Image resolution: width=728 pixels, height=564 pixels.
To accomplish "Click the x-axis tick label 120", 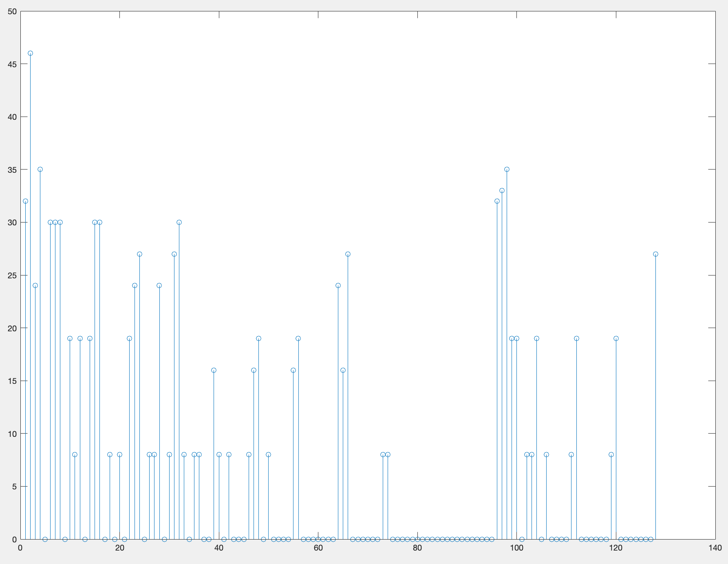I will 616,548.
